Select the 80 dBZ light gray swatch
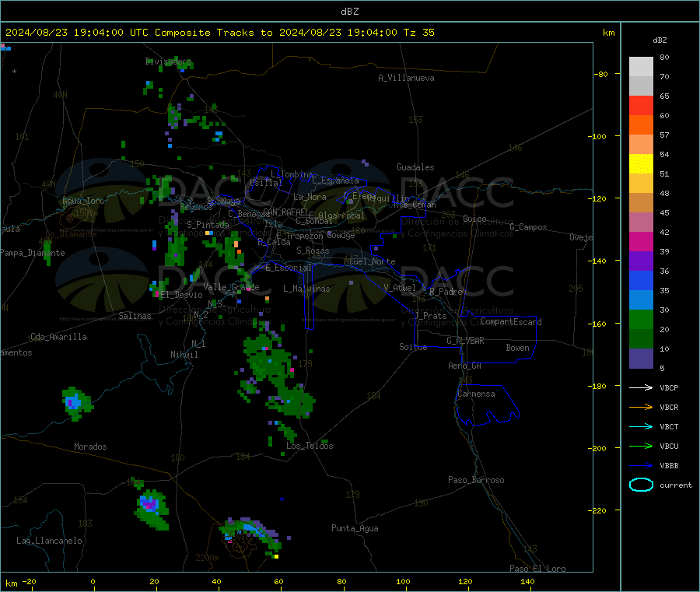Image resolution: width=700 pixels, height=592 pixels. tap(641, 67)
